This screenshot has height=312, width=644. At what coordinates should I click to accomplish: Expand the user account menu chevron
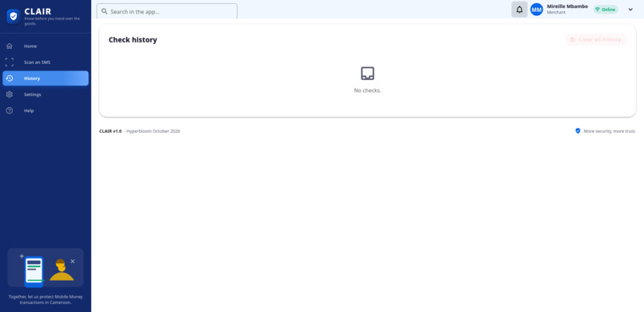point(630,10)
